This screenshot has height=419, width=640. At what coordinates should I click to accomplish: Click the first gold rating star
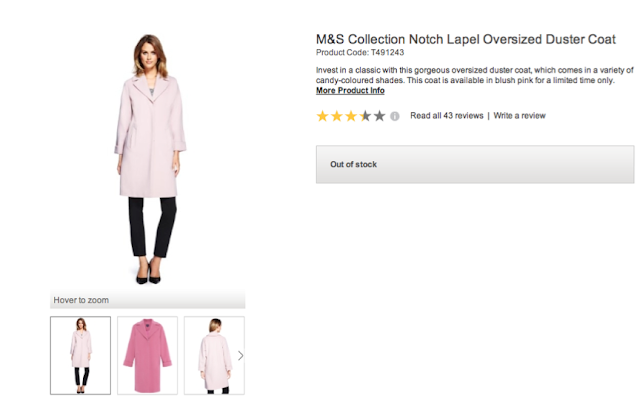click(x=322, y=116)
